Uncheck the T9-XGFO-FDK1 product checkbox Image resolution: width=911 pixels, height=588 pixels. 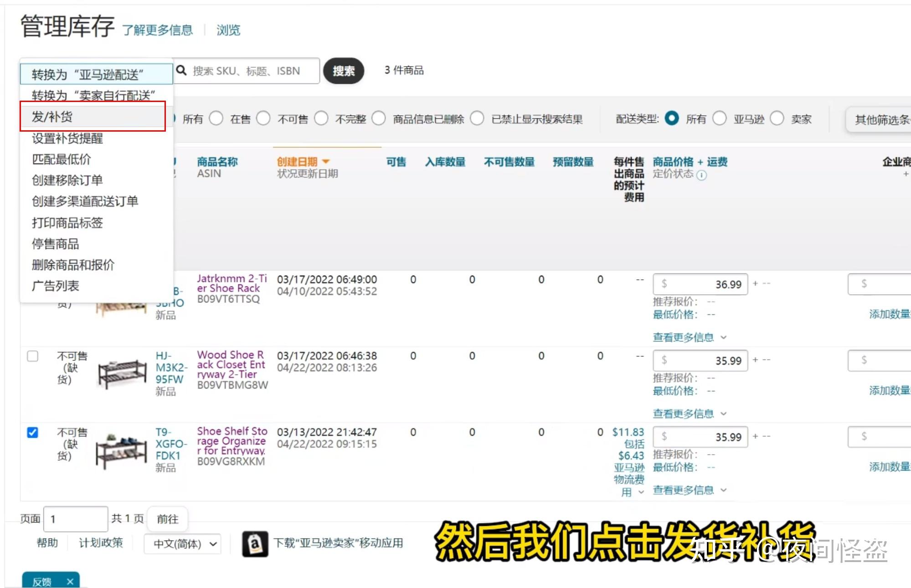32,432
